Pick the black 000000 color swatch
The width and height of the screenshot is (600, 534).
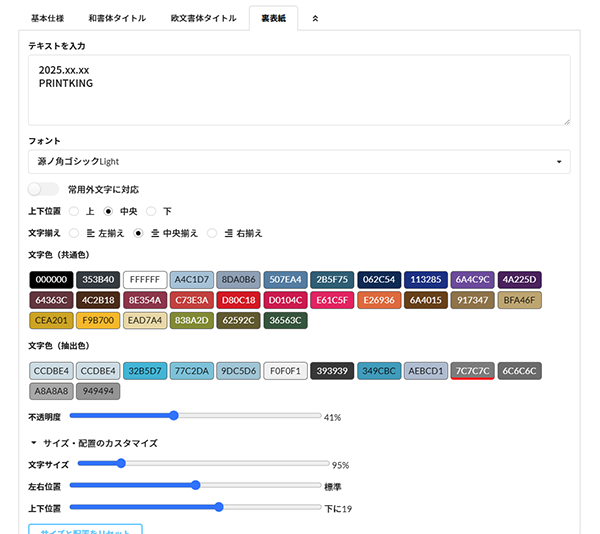click(50, 279)
